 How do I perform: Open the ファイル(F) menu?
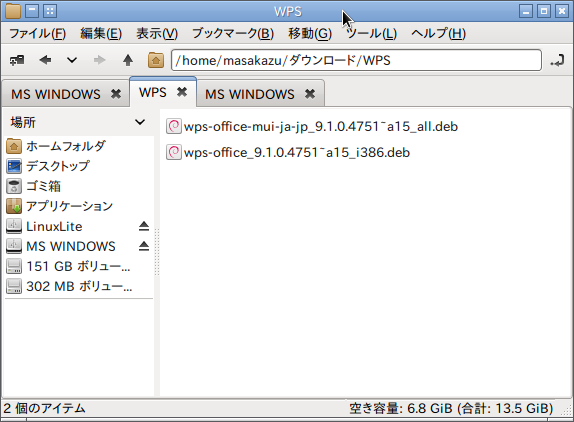[x=37, y=34]
